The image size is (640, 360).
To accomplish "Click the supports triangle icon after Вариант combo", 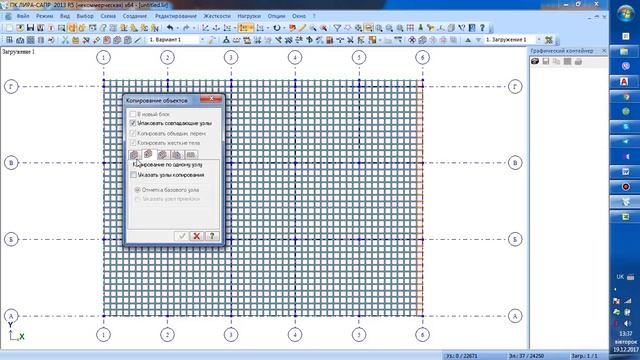I will 226,40.
